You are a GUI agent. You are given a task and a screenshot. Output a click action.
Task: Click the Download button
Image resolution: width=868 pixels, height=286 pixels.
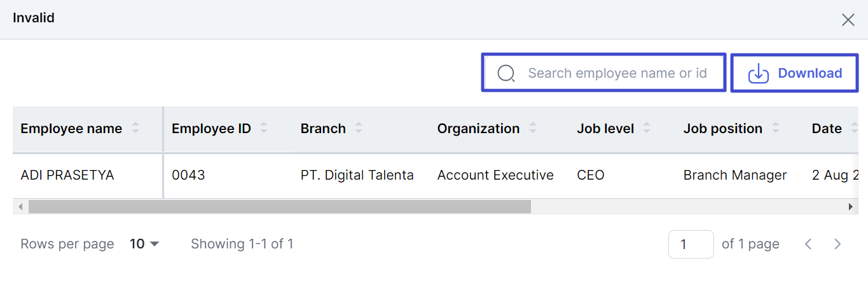tap(795, 73)
